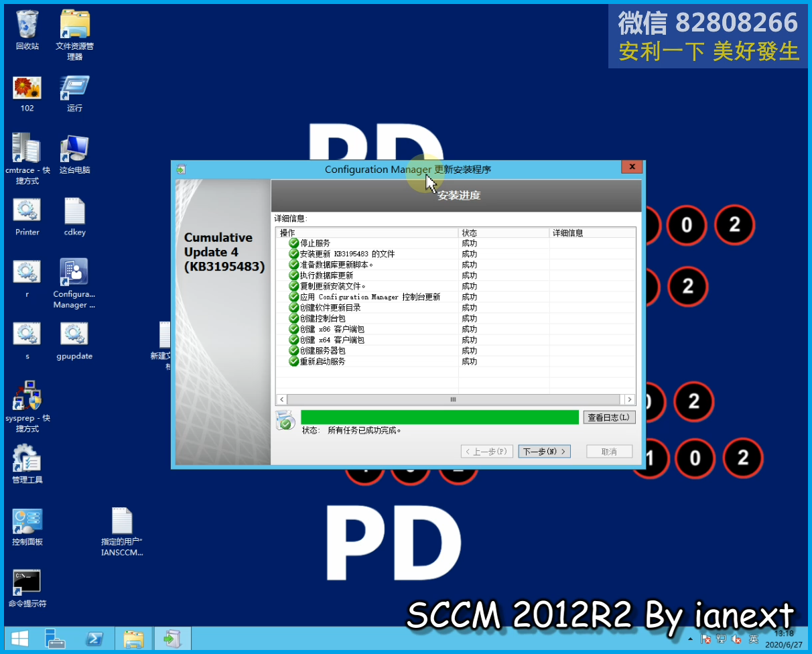This screenshot has height=654, width=812.
Task: Click the 下一步(N) next button
Action: tap(544, 452)
